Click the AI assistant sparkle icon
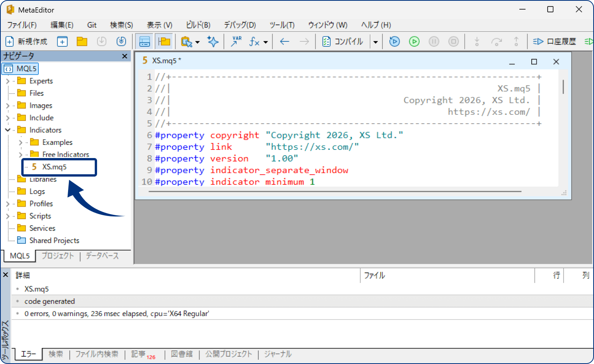Viewport: 594px width, 364px height. (x=213, y=41)
